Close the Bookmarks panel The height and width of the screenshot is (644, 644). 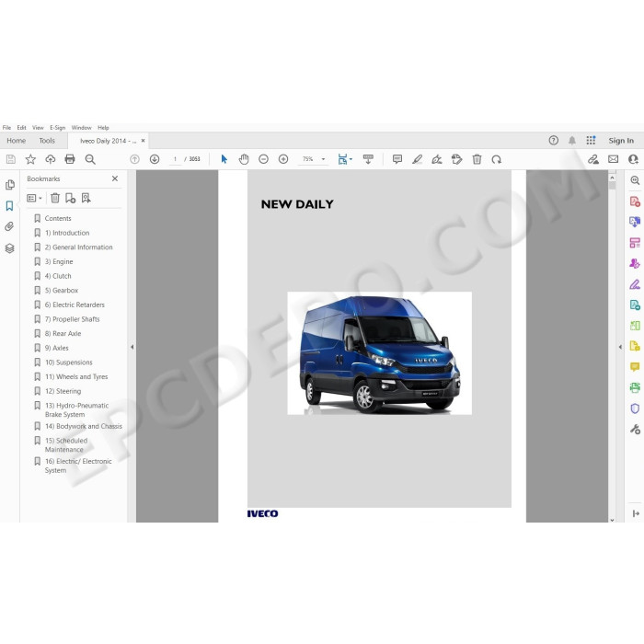tap(115, 178)
